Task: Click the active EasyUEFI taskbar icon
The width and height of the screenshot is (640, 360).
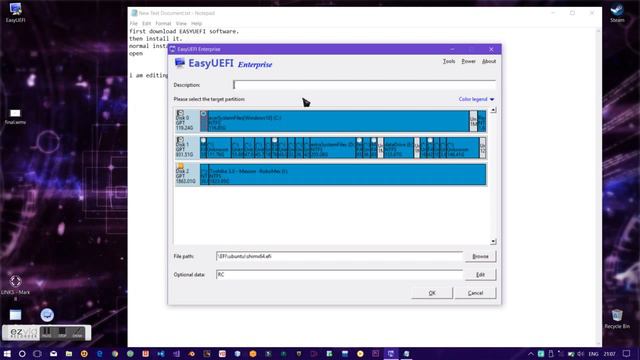Action: tap(391, 353)
